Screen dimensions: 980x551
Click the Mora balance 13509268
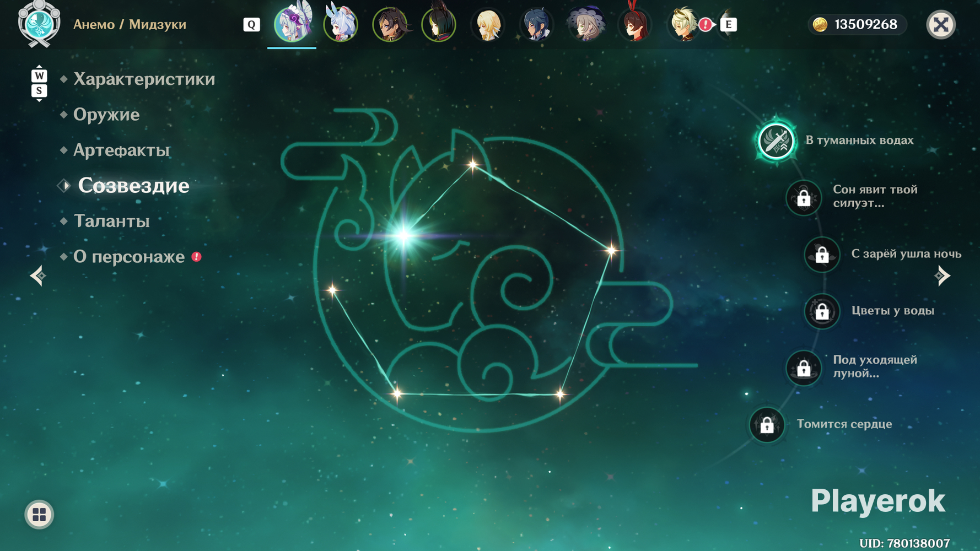coord(865,25)
